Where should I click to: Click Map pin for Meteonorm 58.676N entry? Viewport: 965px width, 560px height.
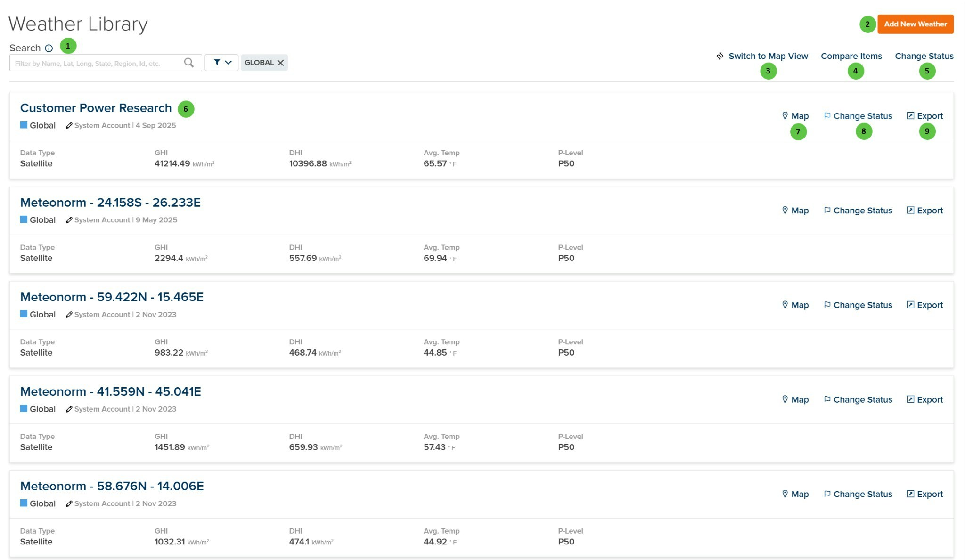point(795,494)
